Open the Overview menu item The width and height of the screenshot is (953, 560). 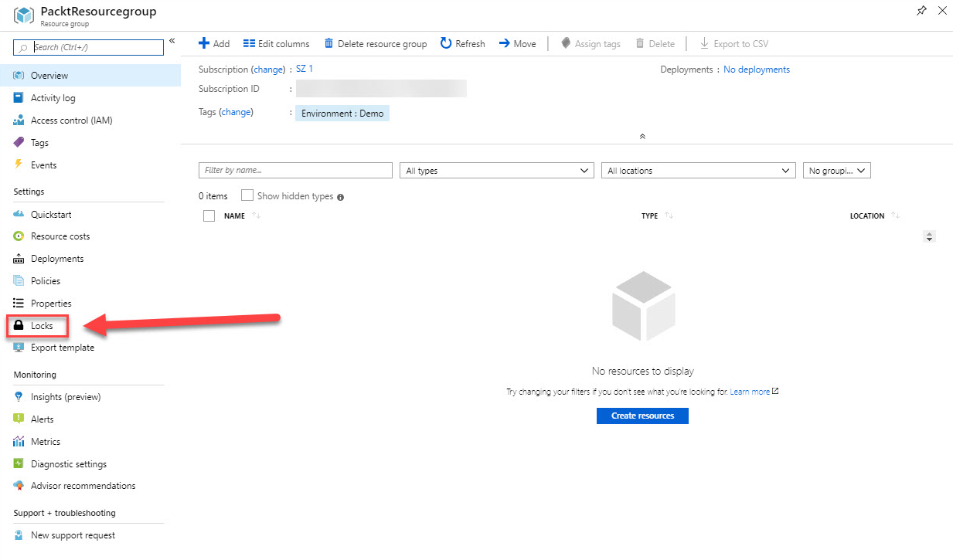coord(90,76)
